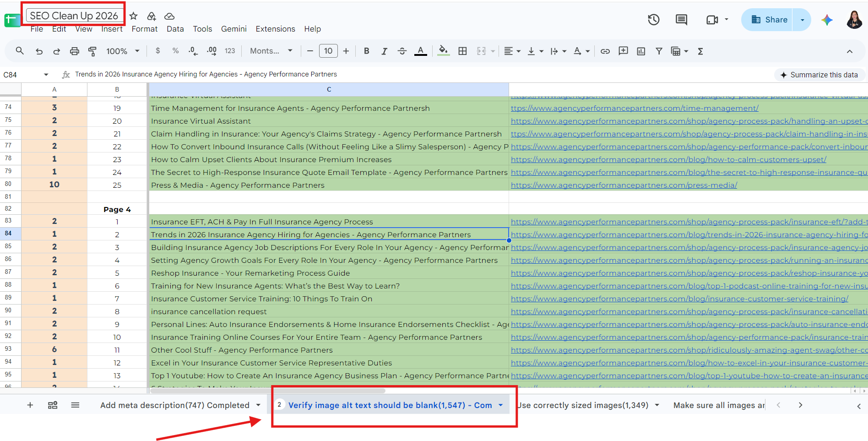Open the File menu
Image resolution: width=868 pixels, height=441 pixels.
pos(37,29)
